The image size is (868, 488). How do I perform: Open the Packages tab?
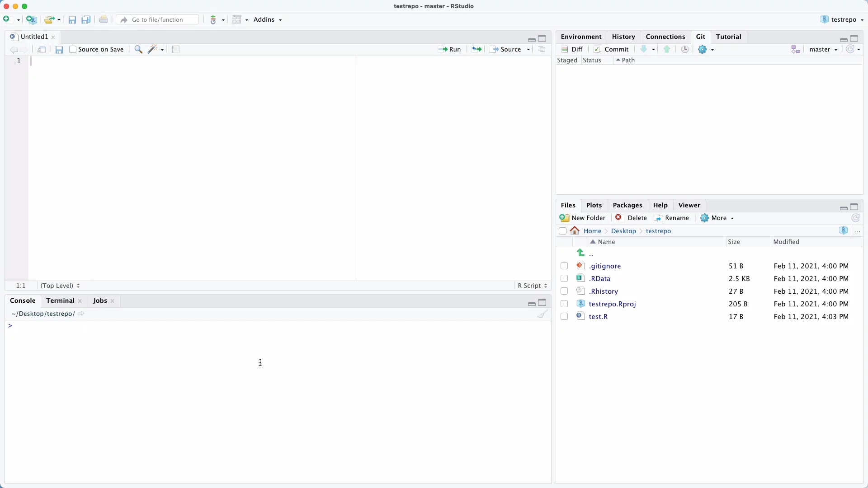point(627,205)
